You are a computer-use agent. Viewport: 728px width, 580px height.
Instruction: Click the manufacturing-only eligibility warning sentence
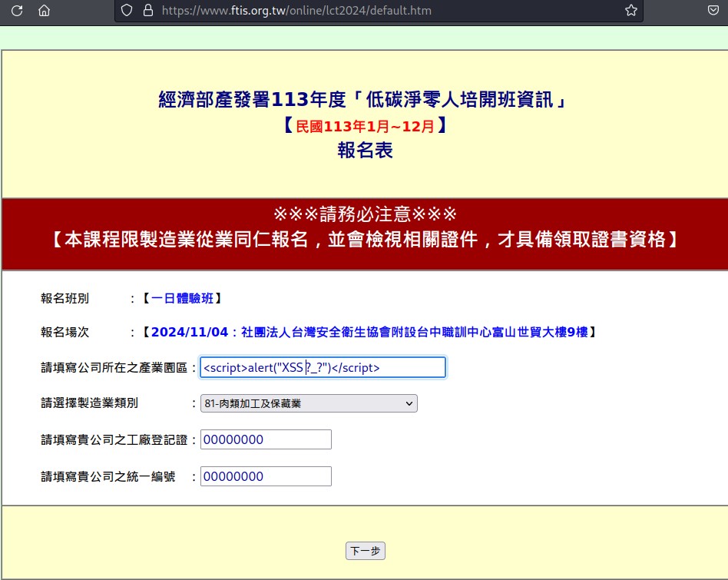click(x=365, y=240)
